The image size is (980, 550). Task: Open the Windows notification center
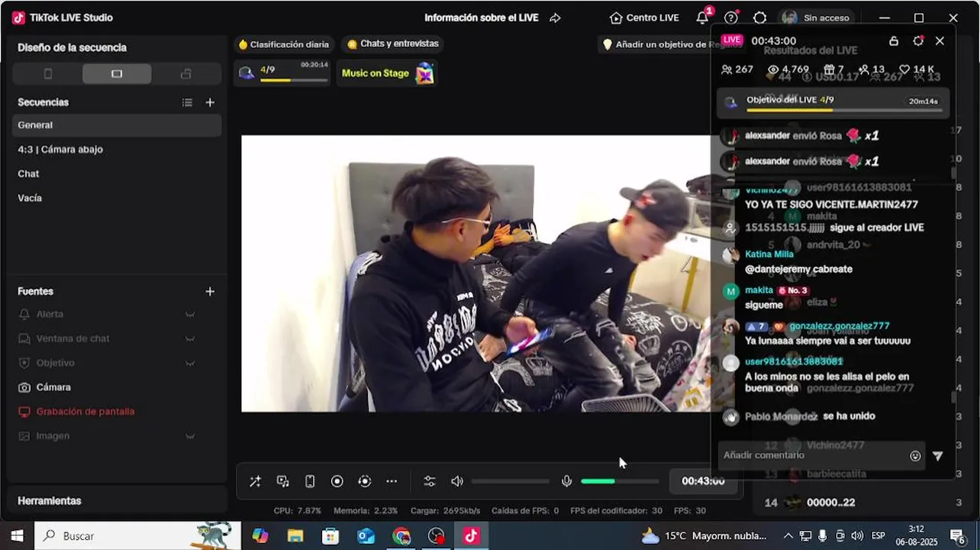click(x=957, y=536)
